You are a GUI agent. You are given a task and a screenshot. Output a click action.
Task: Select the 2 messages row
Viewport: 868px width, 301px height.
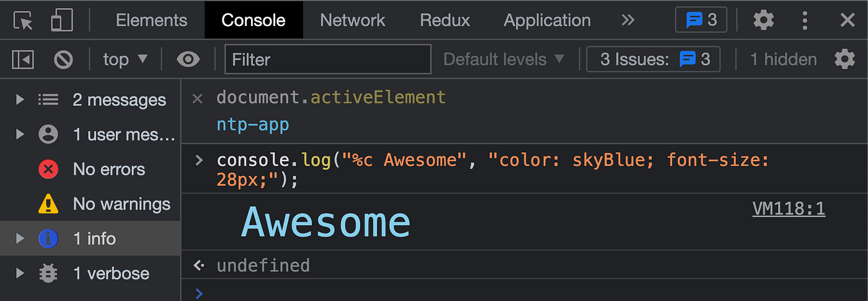91,100
